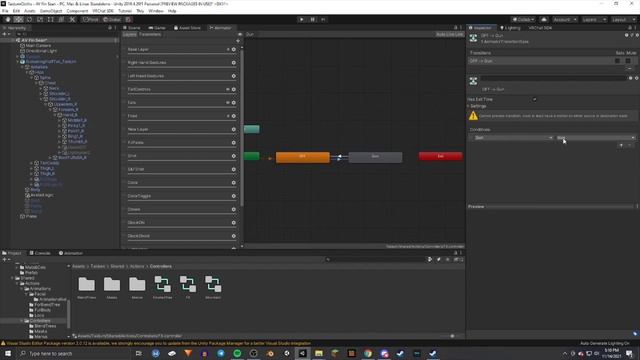Toggle Global/Local handle rotation
The height and width of the screenshot is (360, 640).
click(x=112, y=20)
